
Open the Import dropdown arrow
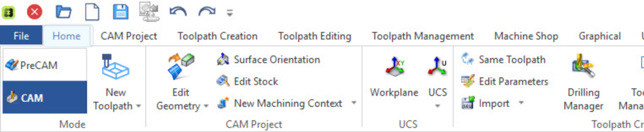click(521, 102)
